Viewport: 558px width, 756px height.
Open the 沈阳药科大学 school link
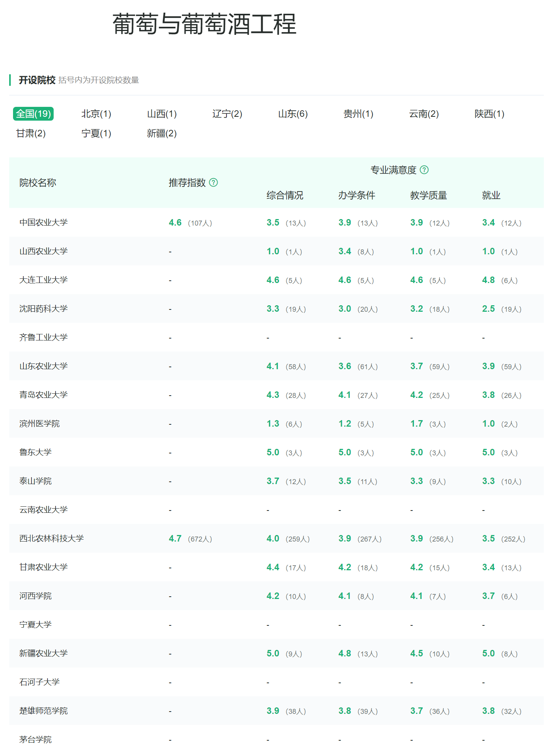click(43, 309)
